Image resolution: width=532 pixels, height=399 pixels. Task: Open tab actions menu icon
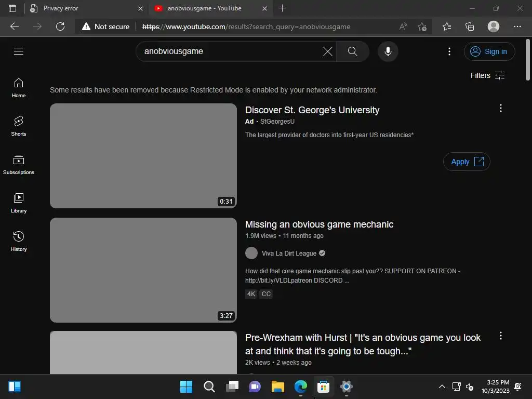click(12, 8)
